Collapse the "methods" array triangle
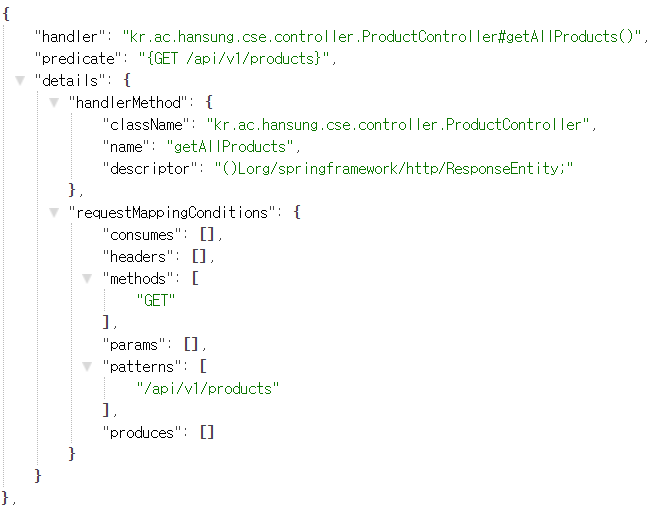The width and height of the screenshot is (653, 510). coord(87,279)
